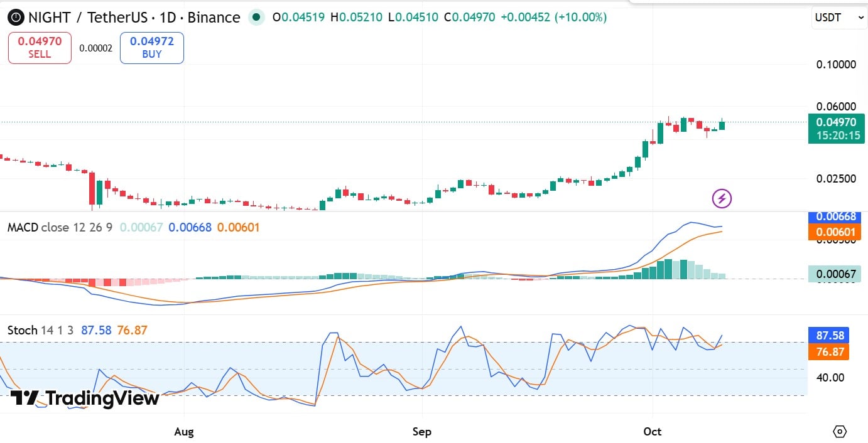Click the 0.02500 price scale label
This screenshot has height=443, width=868.
[x=835, y=179]
